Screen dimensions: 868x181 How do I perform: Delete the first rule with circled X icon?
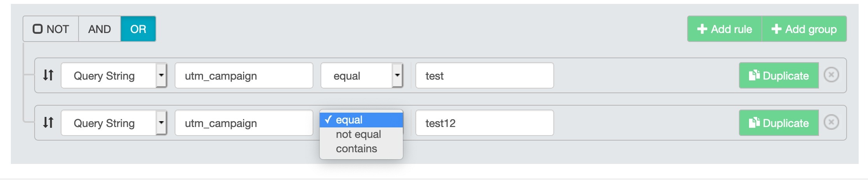831,75
